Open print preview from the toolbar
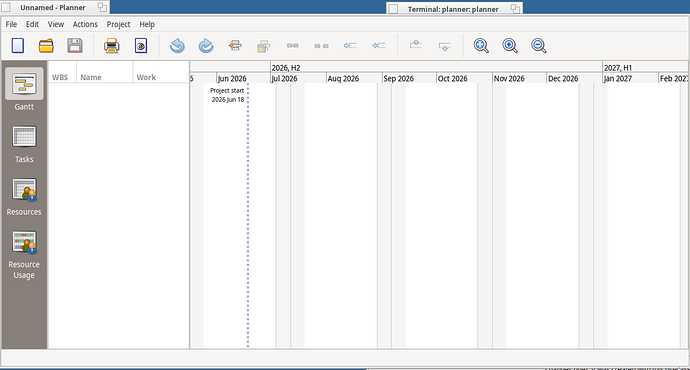The width and height of the screenshot is (690, 370). pos(141,46)
